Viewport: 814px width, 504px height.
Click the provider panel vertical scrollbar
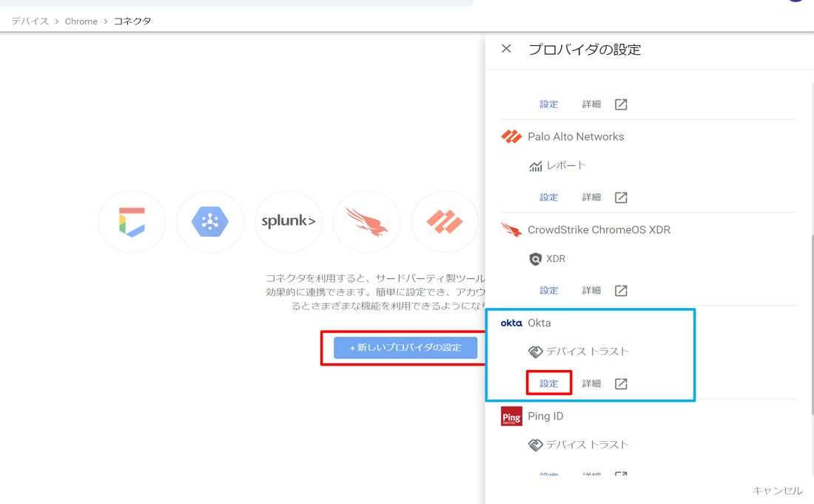(x=811, y=326)
